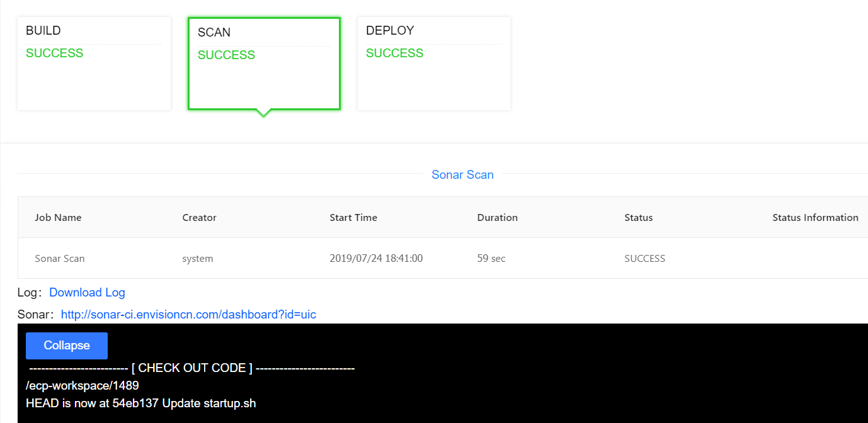This screenshot has width=868, height=423.
Task: Click the Download Log link
Action: [87, 292]
